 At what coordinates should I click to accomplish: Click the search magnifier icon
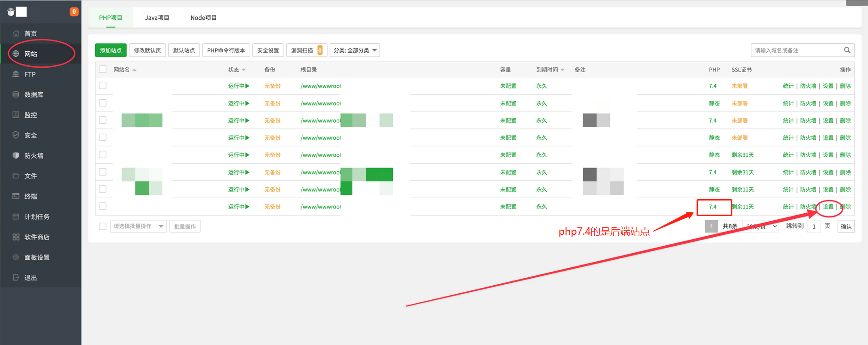(x=847, y=50)
